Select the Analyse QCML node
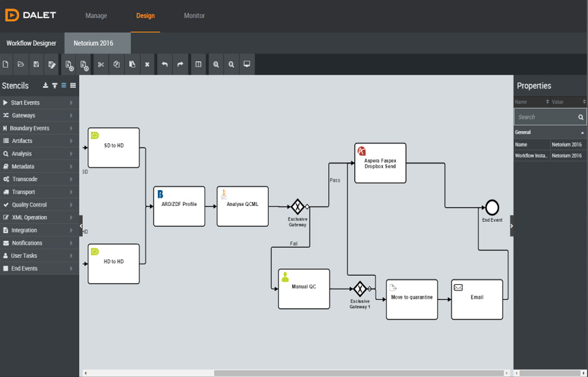Image resolution: width=588 pixels, height=377 pixels. 243,206
